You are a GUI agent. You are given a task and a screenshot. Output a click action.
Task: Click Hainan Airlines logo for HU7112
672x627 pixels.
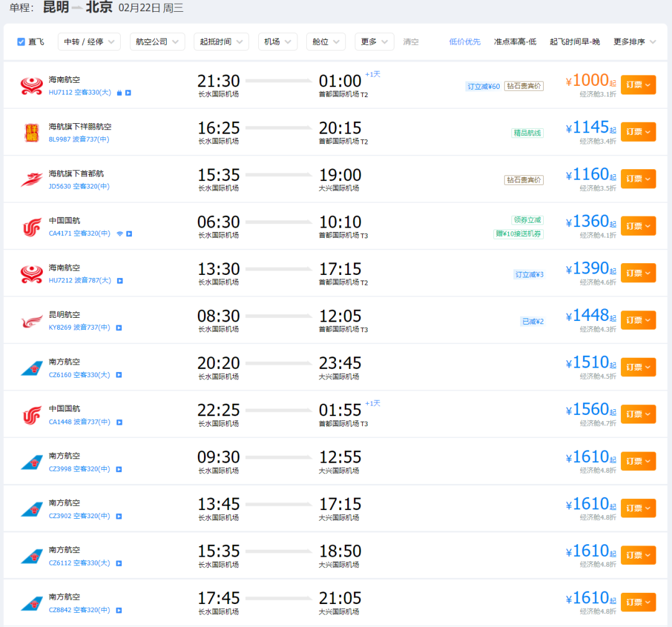click(x=32, y=86)
